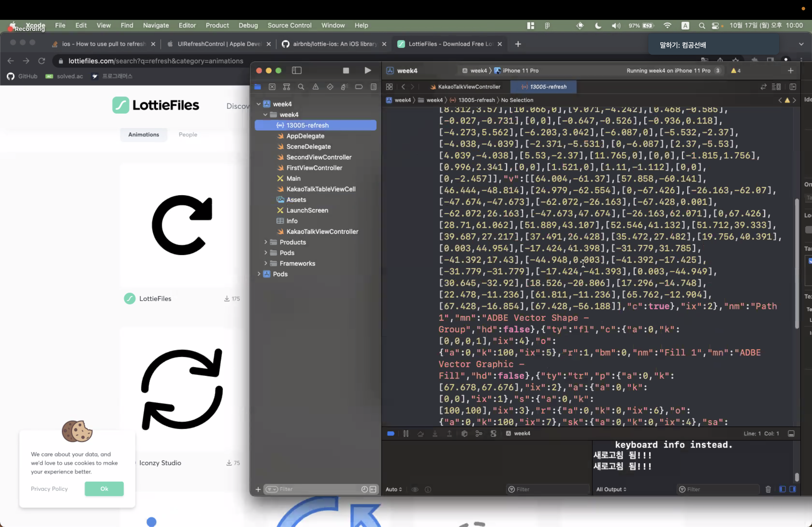Open the Source Control navigator icon
Viewport: 812px width, 527px height.
pos(272,87)
